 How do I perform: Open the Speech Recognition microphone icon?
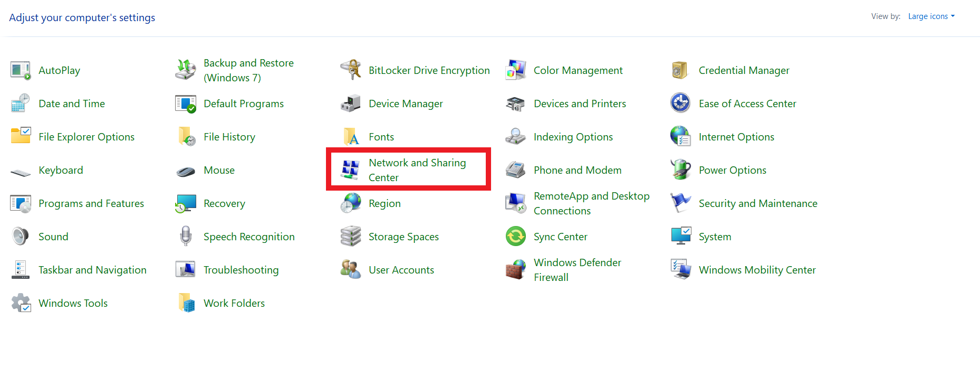coord(186,237)
